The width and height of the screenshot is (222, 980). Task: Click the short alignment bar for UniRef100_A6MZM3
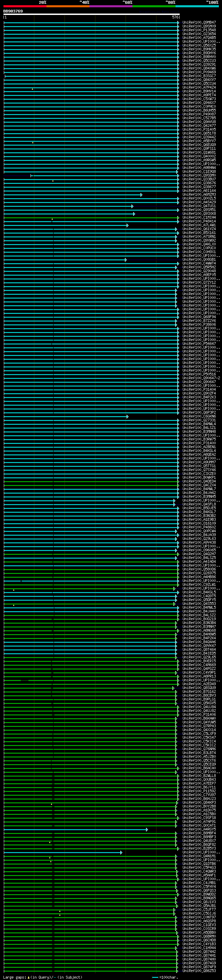coord(73,195)
